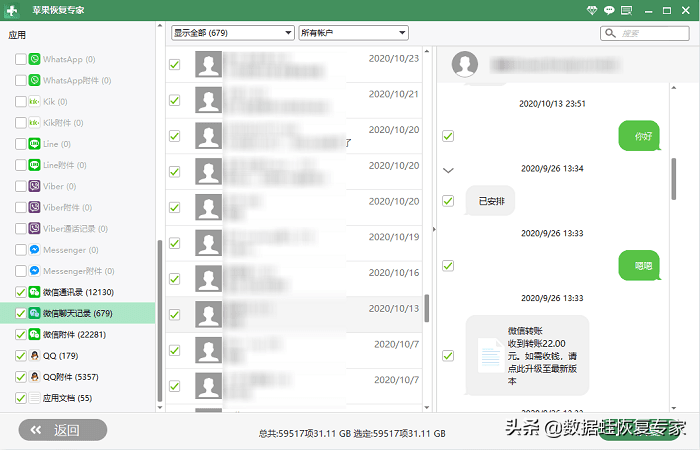Click the Viber app icon
Screen dimensions: 700x450
(34, 186)
